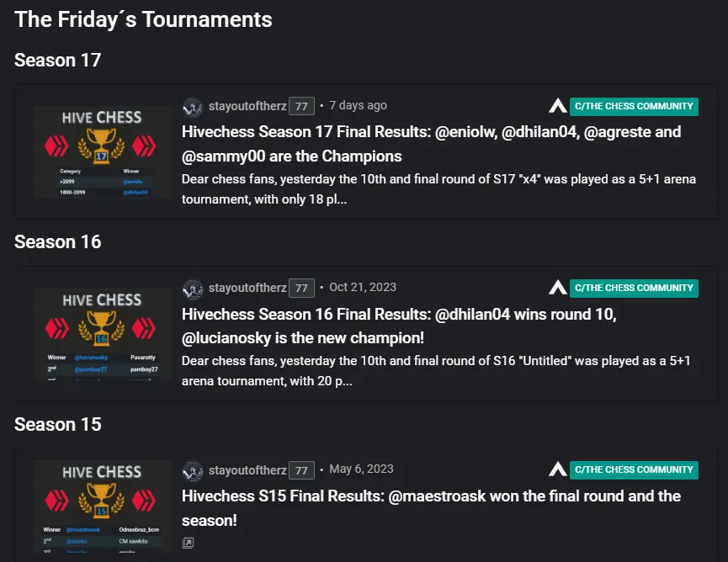Open the Season 16 trophy thumbnail

click(x=102, y=334)
